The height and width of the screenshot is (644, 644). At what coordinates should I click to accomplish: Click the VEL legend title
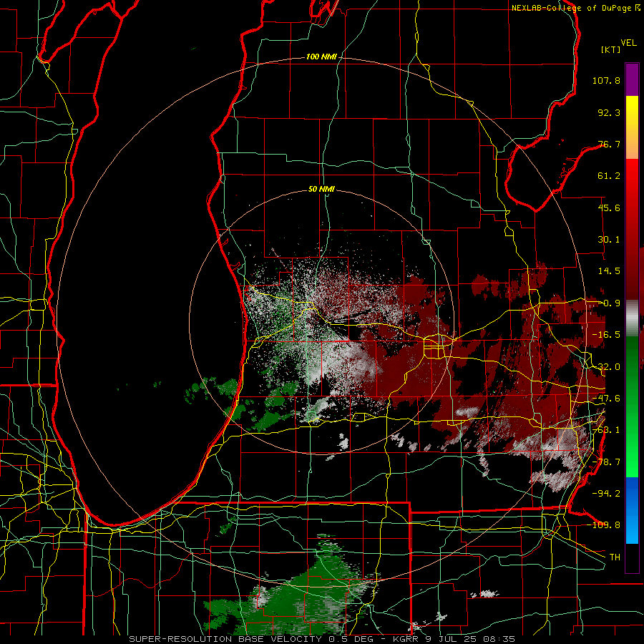(x=628, y=43)
